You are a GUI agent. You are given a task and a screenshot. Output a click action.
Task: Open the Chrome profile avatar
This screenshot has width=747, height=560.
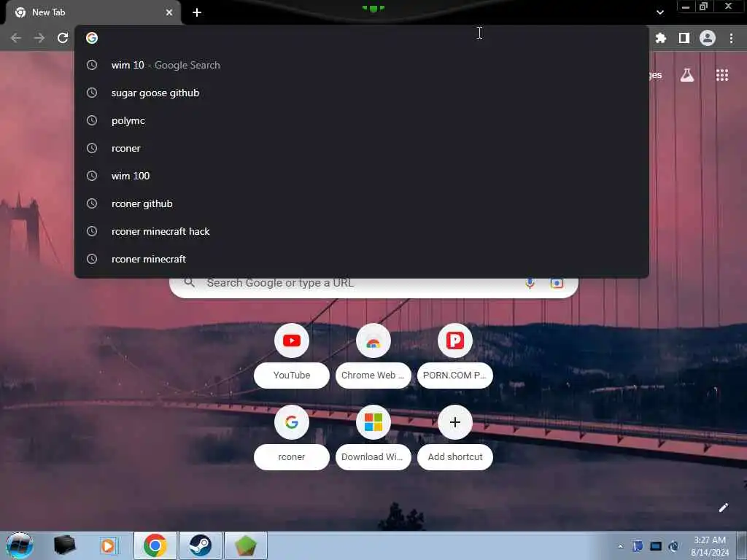click(708, 38)
